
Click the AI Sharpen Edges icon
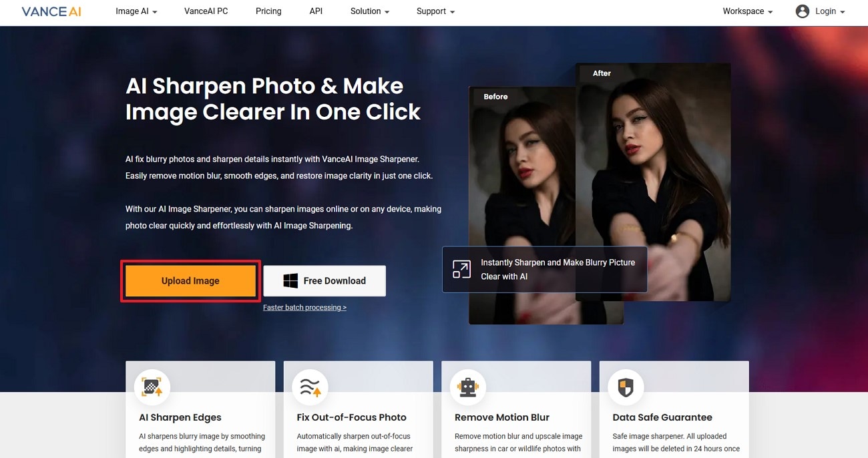tap(152, 387)
